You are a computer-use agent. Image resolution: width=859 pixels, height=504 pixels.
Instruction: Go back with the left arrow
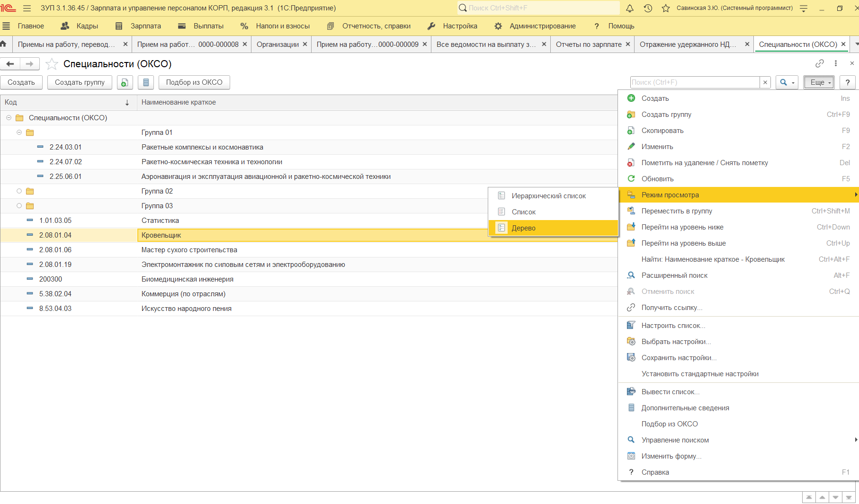tap(10, 64)
